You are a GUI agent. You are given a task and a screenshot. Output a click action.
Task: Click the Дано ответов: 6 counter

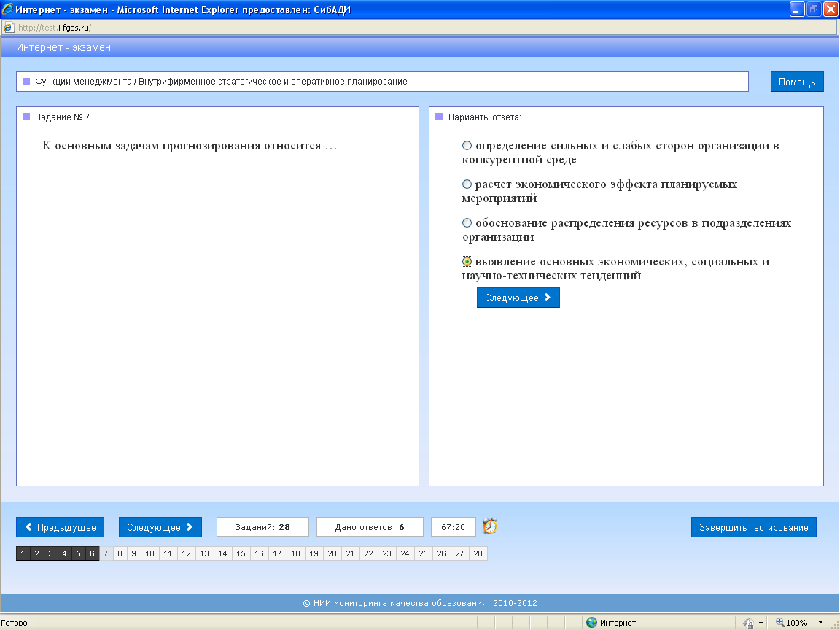coord(370,527)
